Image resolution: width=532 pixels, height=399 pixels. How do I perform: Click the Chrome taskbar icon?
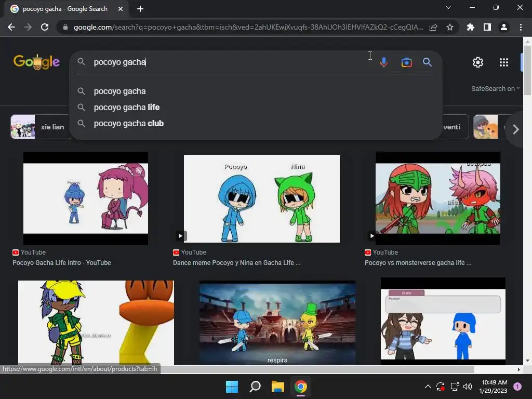tap(301, 387)
